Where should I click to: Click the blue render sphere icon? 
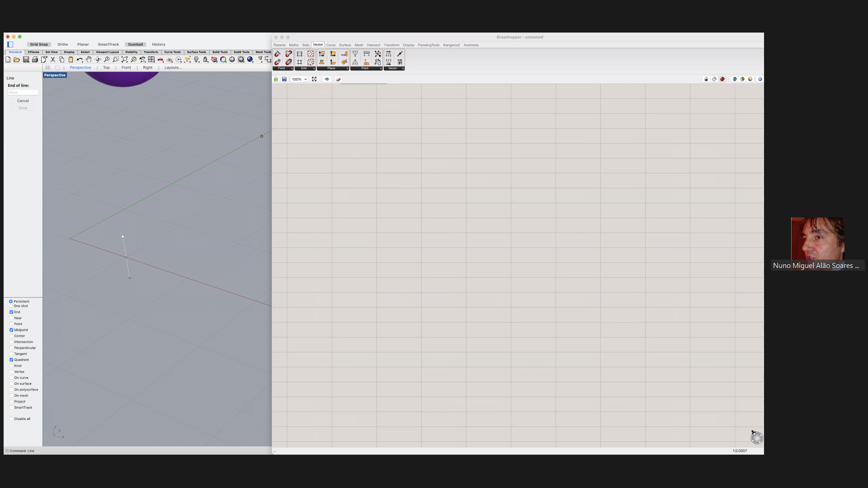[x=250, y=60]
